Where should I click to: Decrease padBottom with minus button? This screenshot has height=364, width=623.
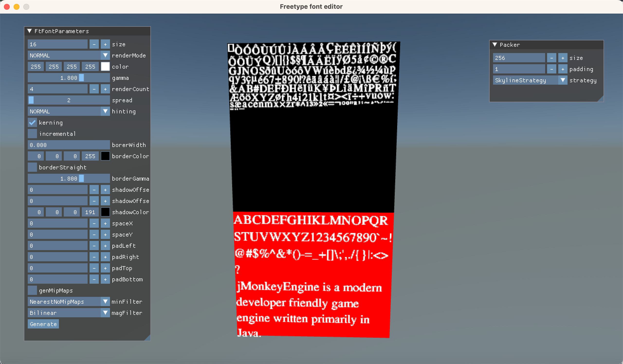point(94,279)
